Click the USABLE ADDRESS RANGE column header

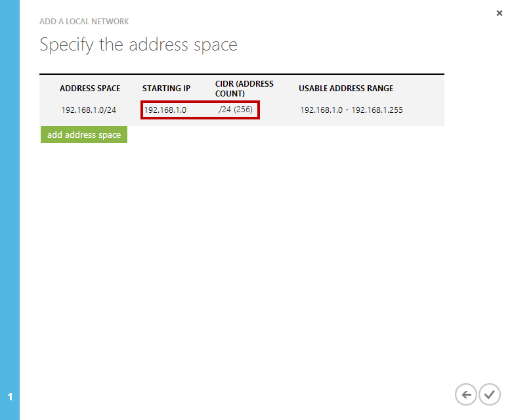[346, 89]
